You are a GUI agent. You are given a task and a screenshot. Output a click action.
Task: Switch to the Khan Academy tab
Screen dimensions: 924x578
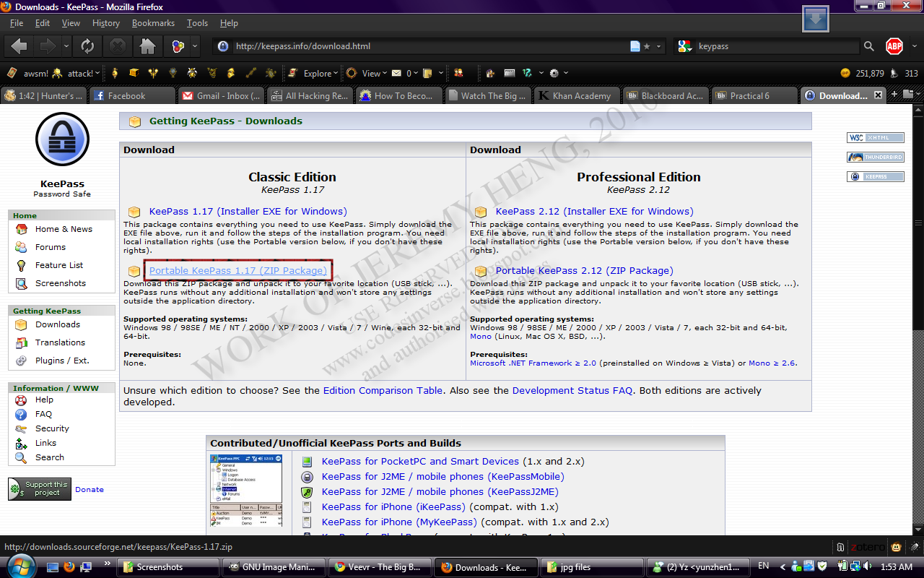(x=576, y=95)
